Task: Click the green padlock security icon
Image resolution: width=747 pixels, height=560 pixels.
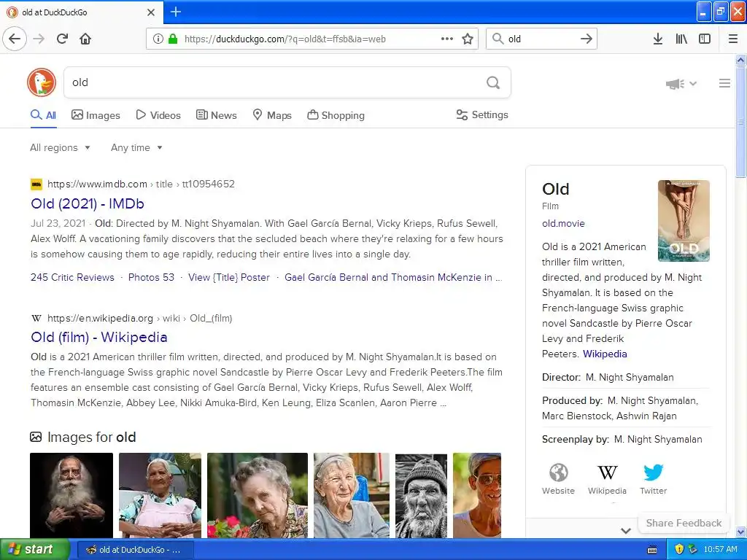Action: [173, 39]
